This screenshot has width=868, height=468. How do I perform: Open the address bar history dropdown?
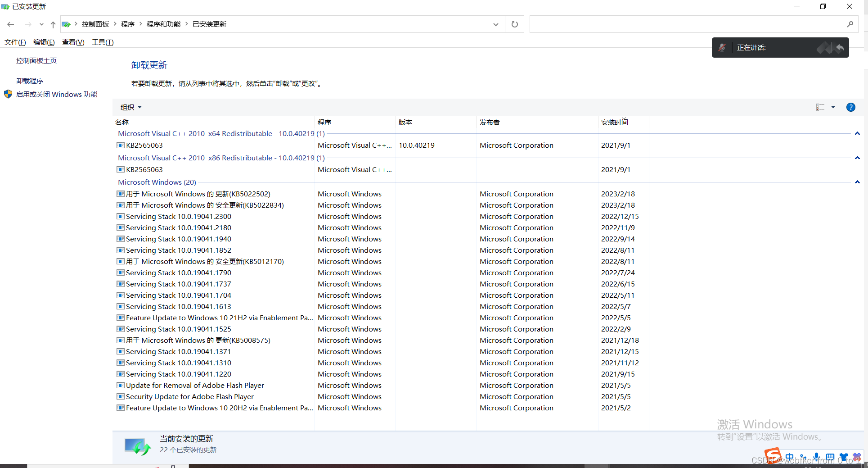click(496, 24)
